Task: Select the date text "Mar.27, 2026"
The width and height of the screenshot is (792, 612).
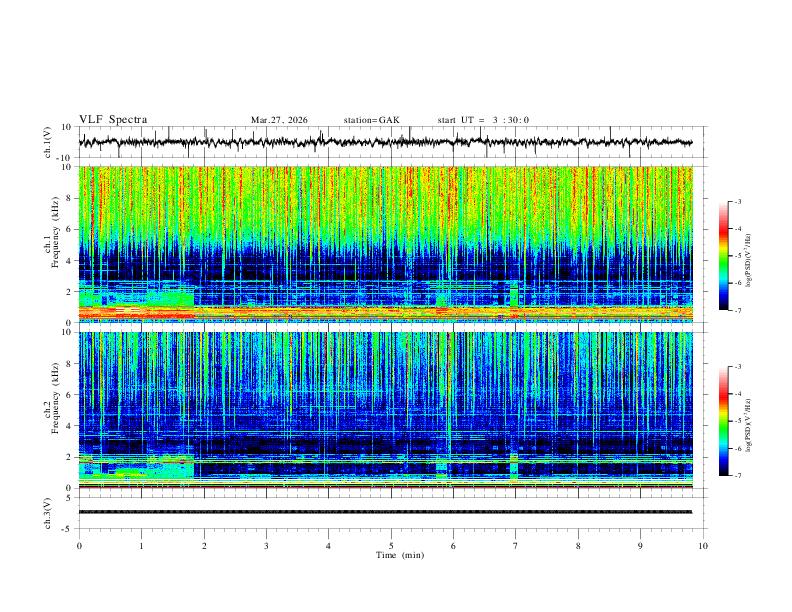Action: [279, 120]
